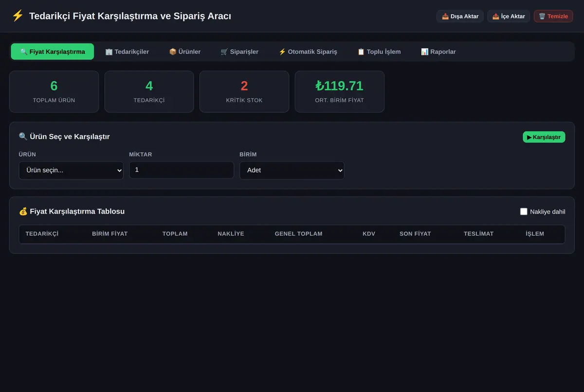Click the green Karşılaştır button
Image resolution: width=584 pixels, height=392 pixels.
coord(544,137)
